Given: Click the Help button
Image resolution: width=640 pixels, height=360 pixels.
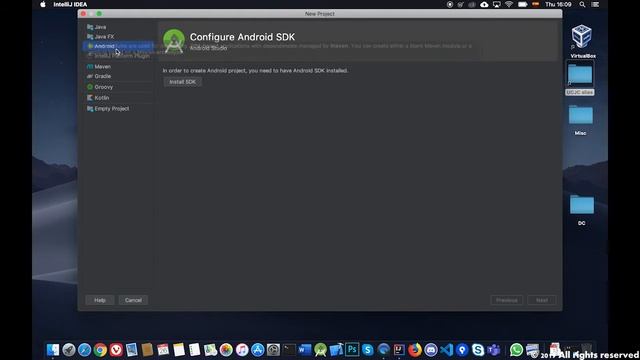Looking at the screenshot, I should coord(100,300).
